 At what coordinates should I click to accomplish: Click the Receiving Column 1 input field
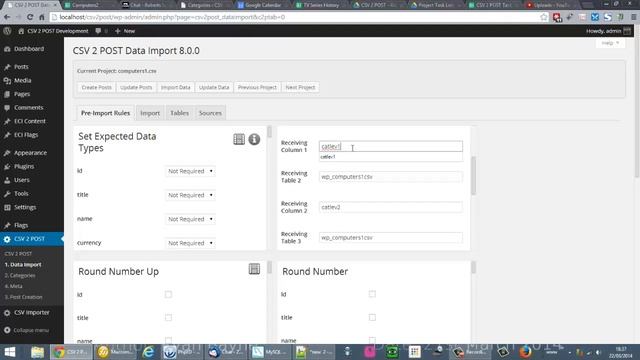click(x=391, y=146)
